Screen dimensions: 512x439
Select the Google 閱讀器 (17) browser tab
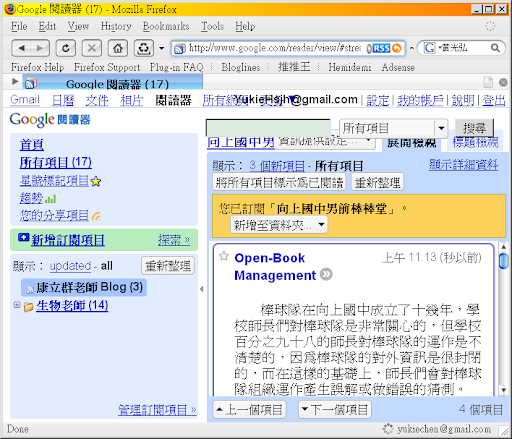(x=113, y=82)
